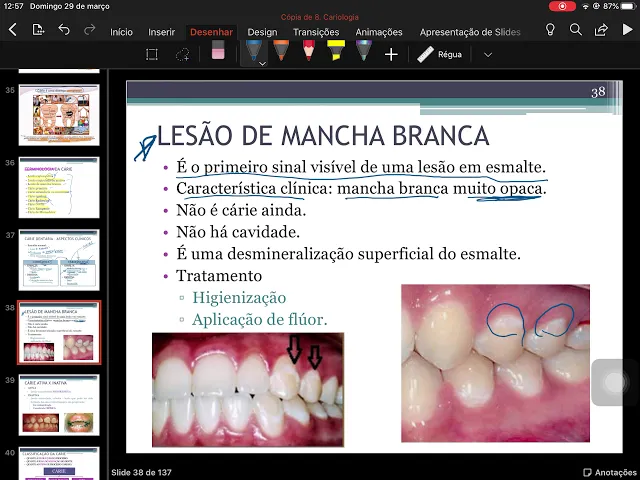
Task: Click the Slide 38 de 137 status text
Action: pyautogui.click(x=141, y=472)
